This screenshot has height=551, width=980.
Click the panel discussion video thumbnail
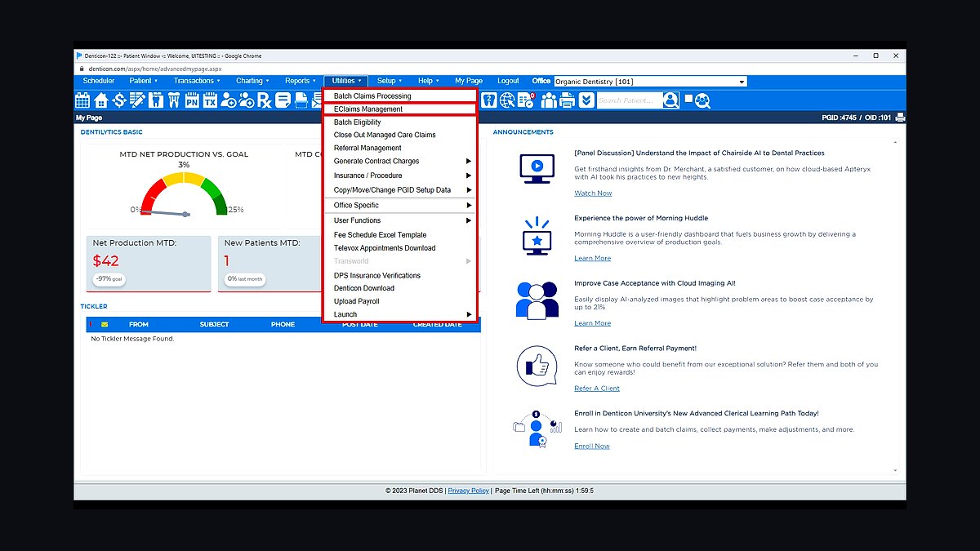click(537, 168)
